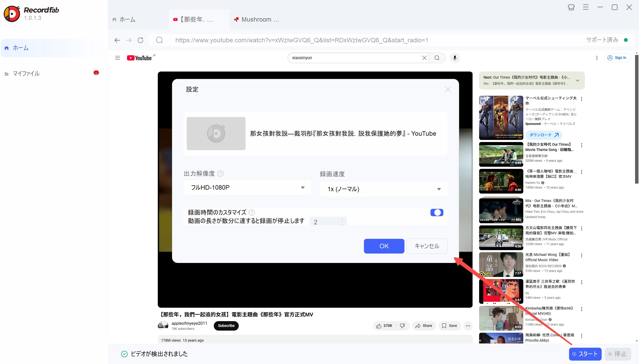Open YouTube settings three-dot menu
The image size is (639, 364).
[x=597, y=58]
